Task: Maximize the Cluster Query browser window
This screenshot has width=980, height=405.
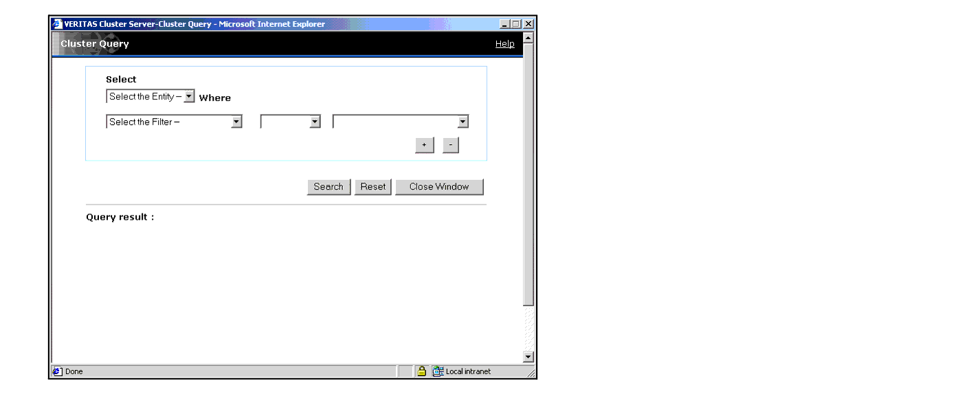Action: (516, 24)
